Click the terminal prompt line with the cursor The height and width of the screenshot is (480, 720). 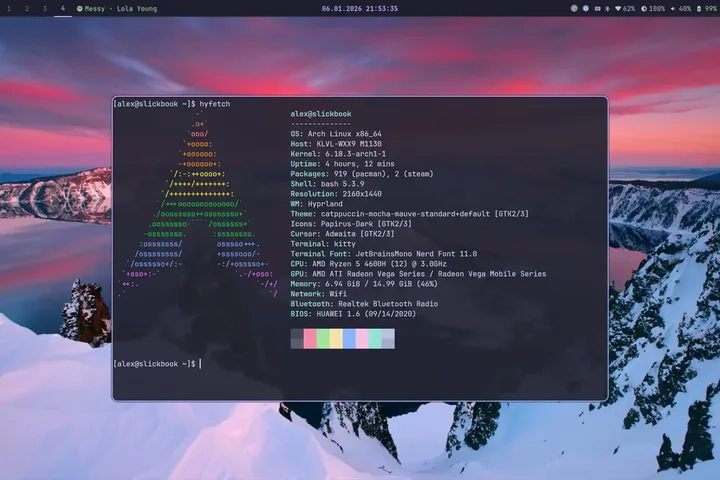(x=158, y=364)
